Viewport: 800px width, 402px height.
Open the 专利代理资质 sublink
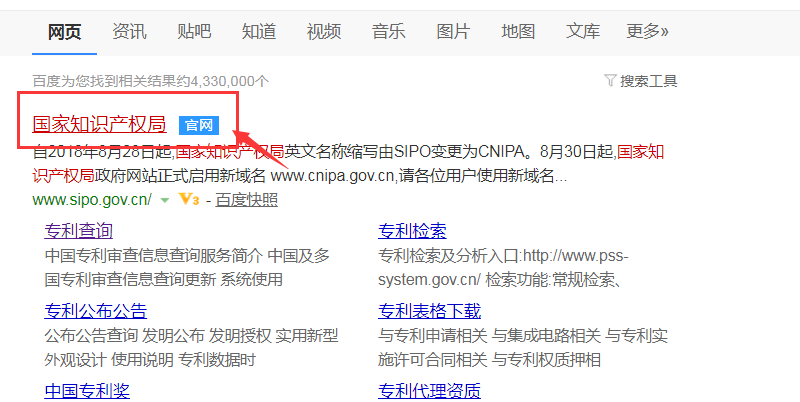[430, 391]
